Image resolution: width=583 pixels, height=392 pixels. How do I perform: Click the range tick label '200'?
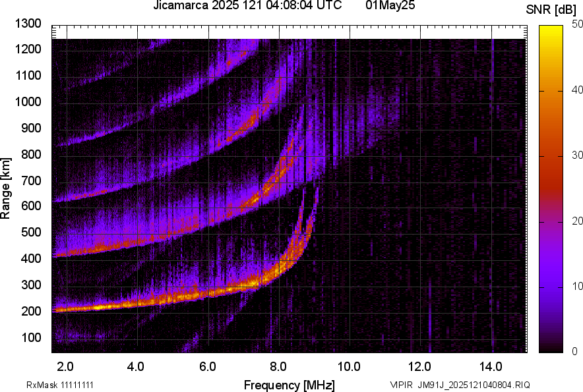(x=31, y=311)
